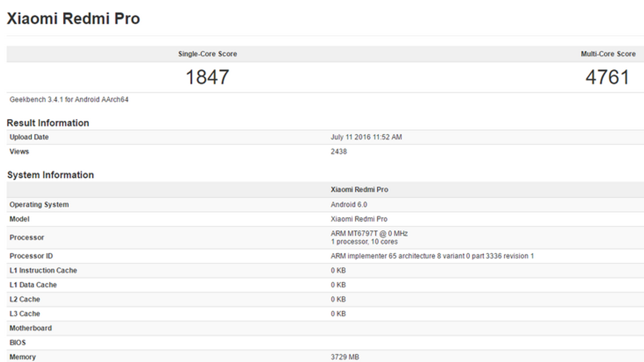
Task: Click the L1 Data Cache label
Action: point(33,285)
